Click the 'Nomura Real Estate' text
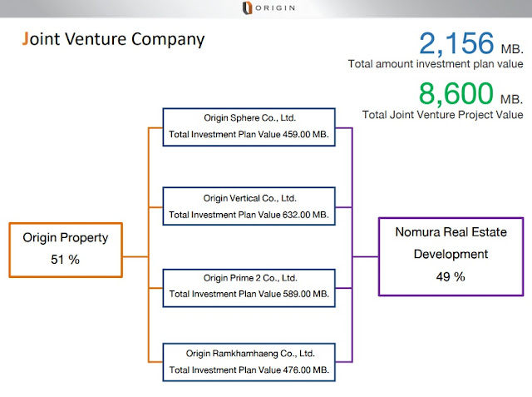 [451, 232]
